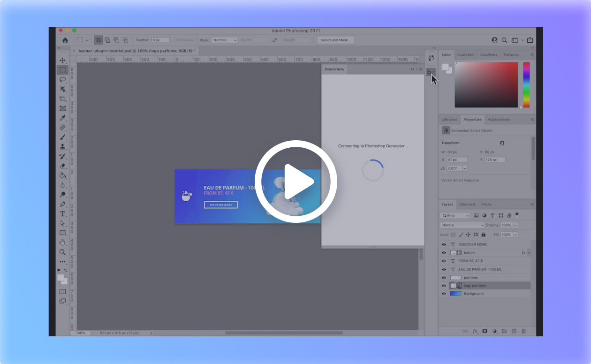This screenshot has width=591, height=364.
Task: Select the Horizontal Type tool
Action: click(x=62, y=213)
